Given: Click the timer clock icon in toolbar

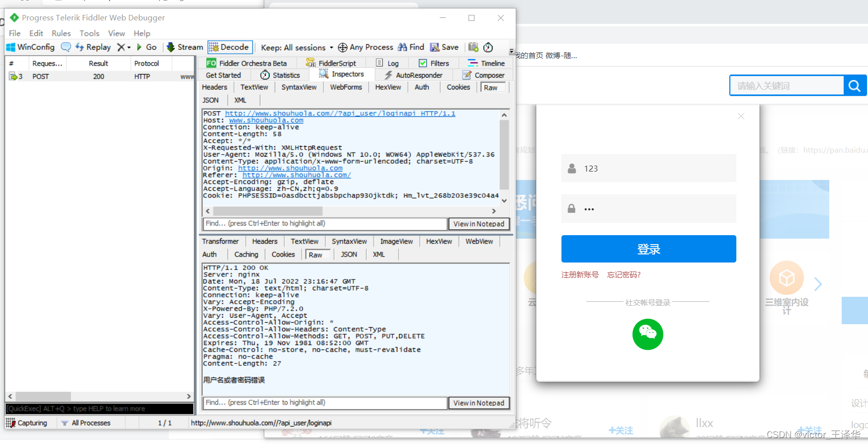Looking at the screenshot, I should 488,47.
